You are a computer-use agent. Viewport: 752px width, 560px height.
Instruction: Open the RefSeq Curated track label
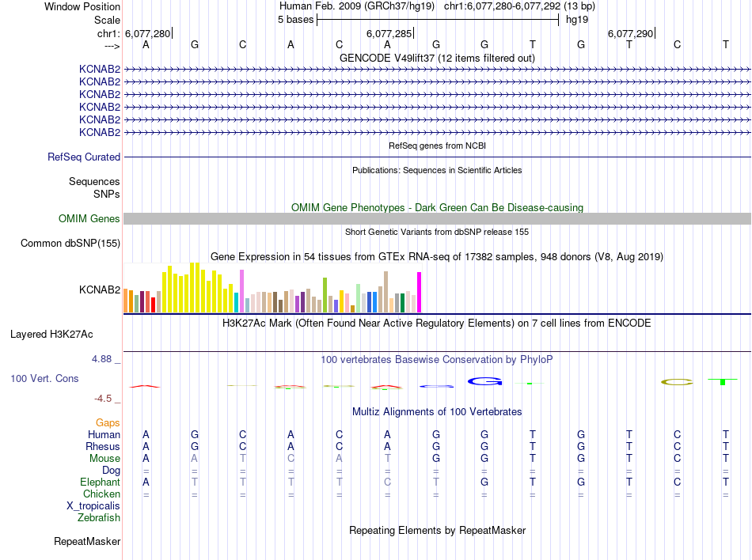(x=84, y=157)
